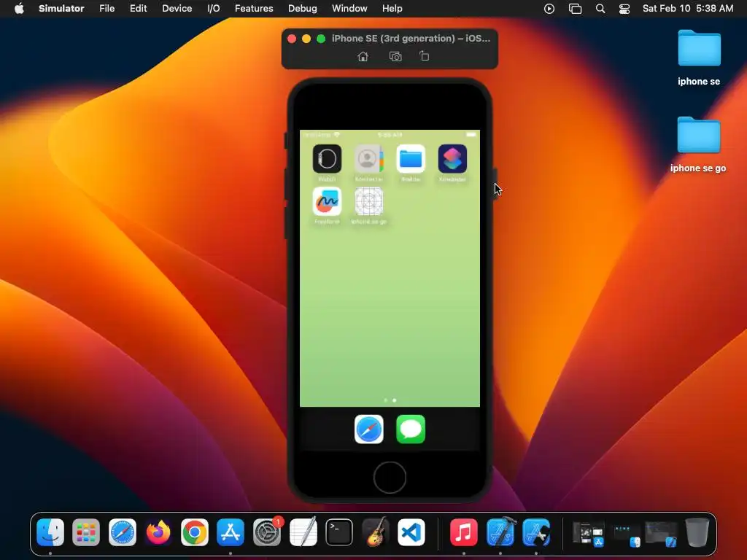
Task: Open the minimized Finder window thumbnail in Dock
Action: coord(626,534)
